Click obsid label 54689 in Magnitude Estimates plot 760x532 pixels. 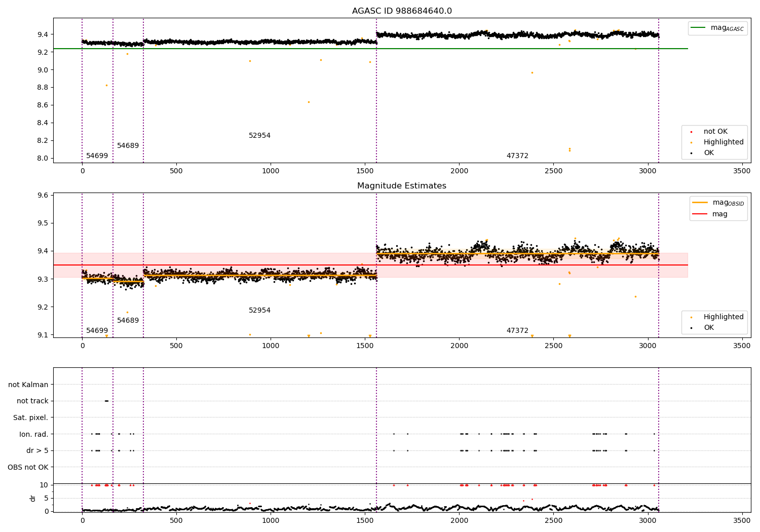128,321
